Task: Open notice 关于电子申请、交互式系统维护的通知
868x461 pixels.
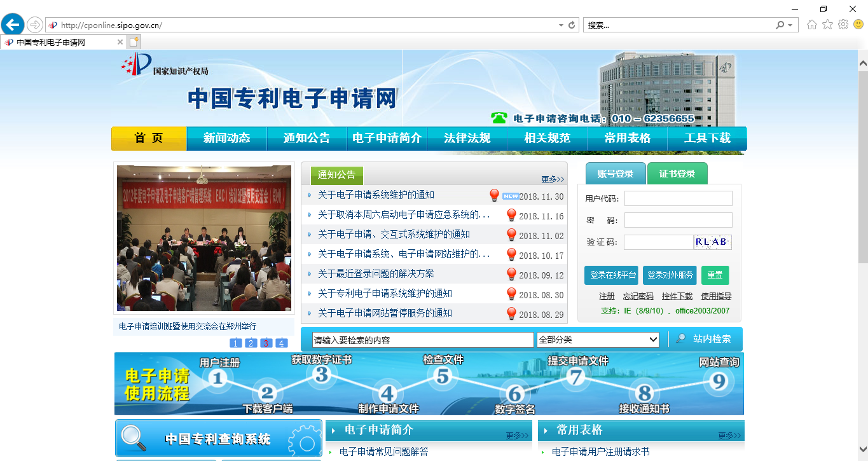Action: click(x=394, y=235)
